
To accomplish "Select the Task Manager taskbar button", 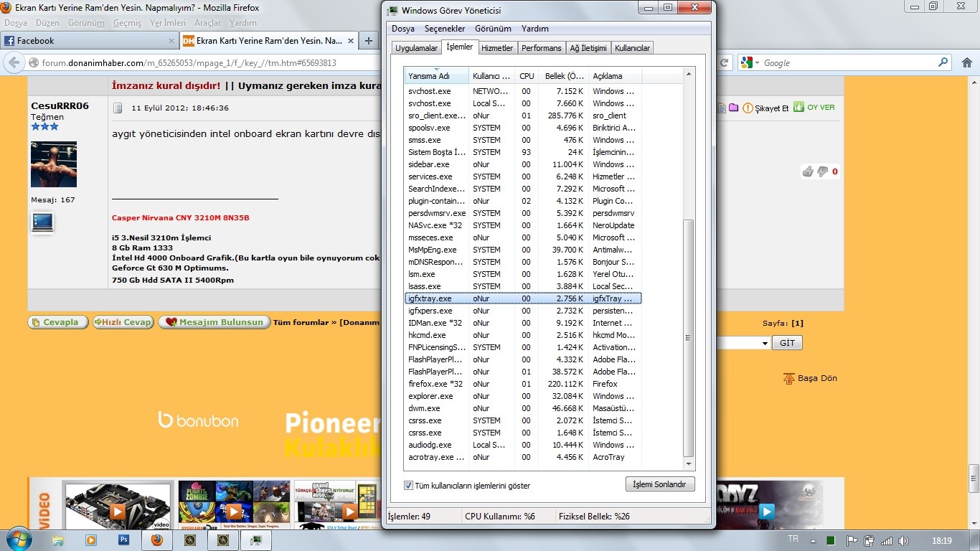I will pos(255,540).
